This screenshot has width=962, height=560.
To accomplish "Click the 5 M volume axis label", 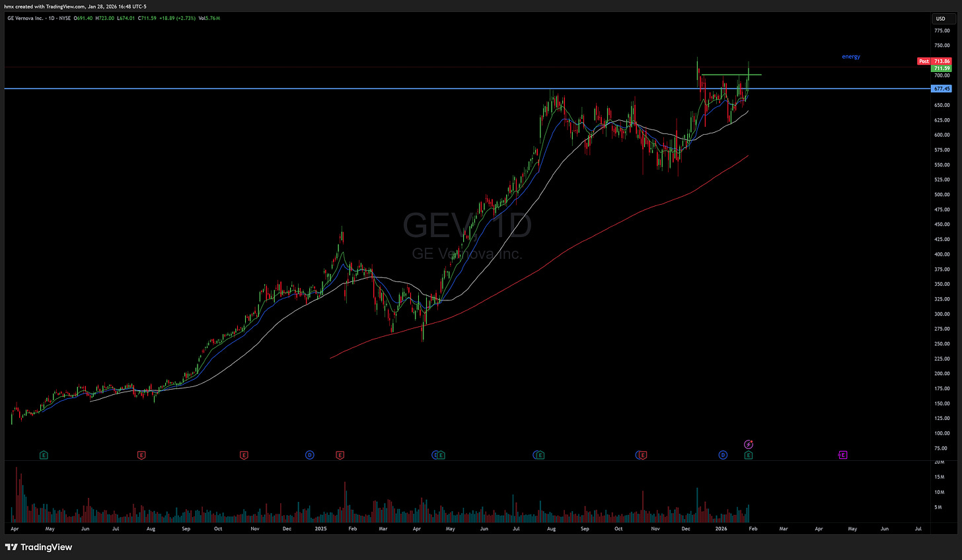I will pos(938,507).
